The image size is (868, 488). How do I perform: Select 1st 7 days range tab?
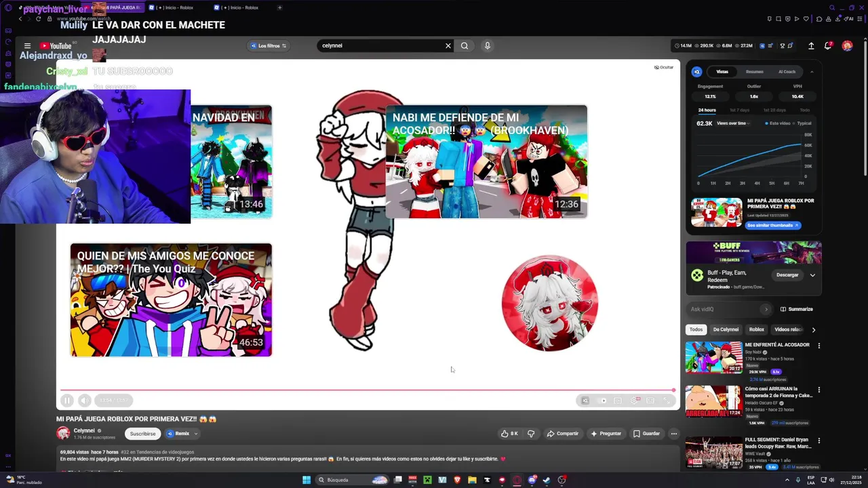coord(739,110)
